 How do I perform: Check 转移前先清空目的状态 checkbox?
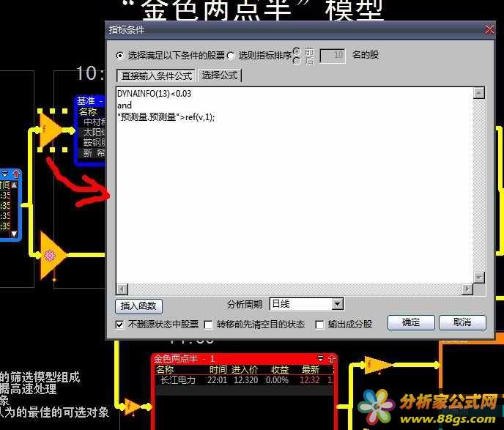click(208, 325)
